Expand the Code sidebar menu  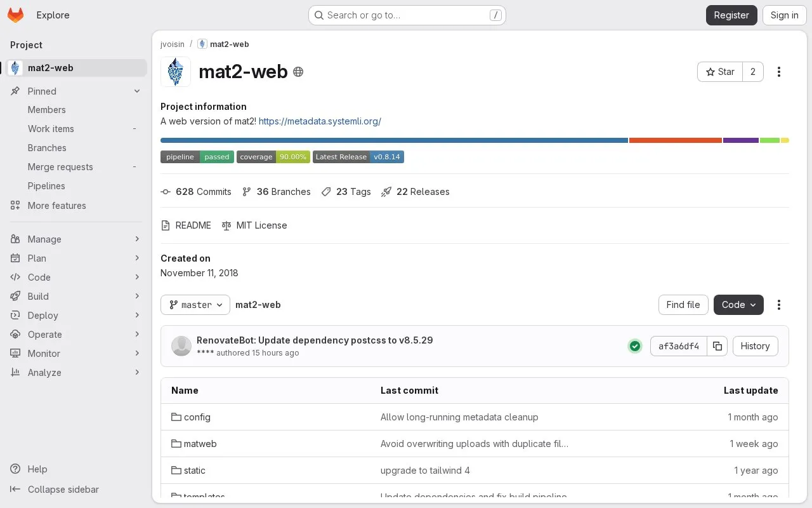pos(77,277)
